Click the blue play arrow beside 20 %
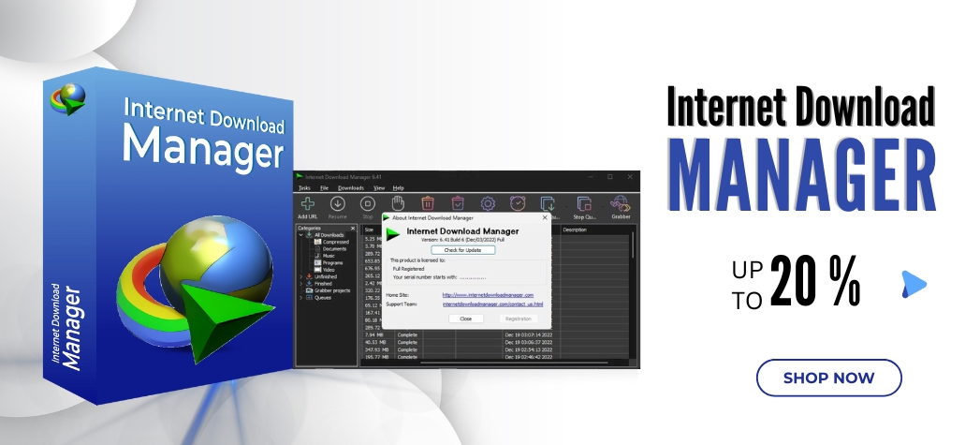Viewport: 980px width, 445px height. tap(914, 284)
